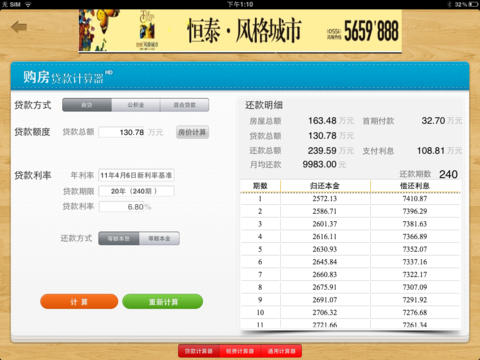Tap the 下午1:10 clock in status bar
The height and width of the screenshot is (360, 480).
[x=240, y=4]
